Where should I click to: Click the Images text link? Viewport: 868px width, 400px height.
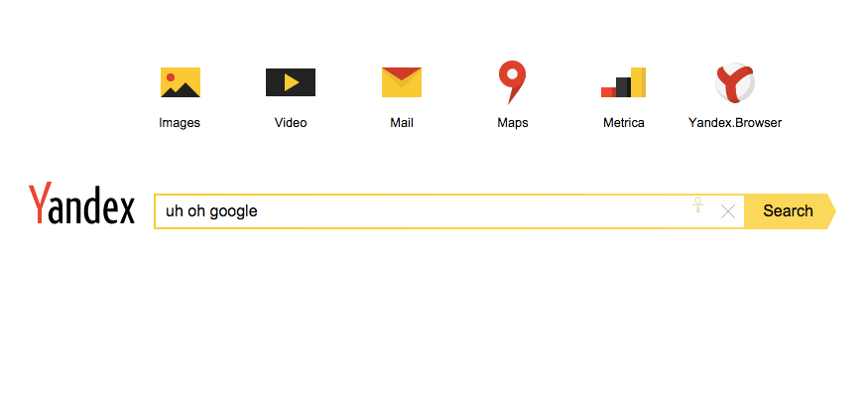coord(180,123)
